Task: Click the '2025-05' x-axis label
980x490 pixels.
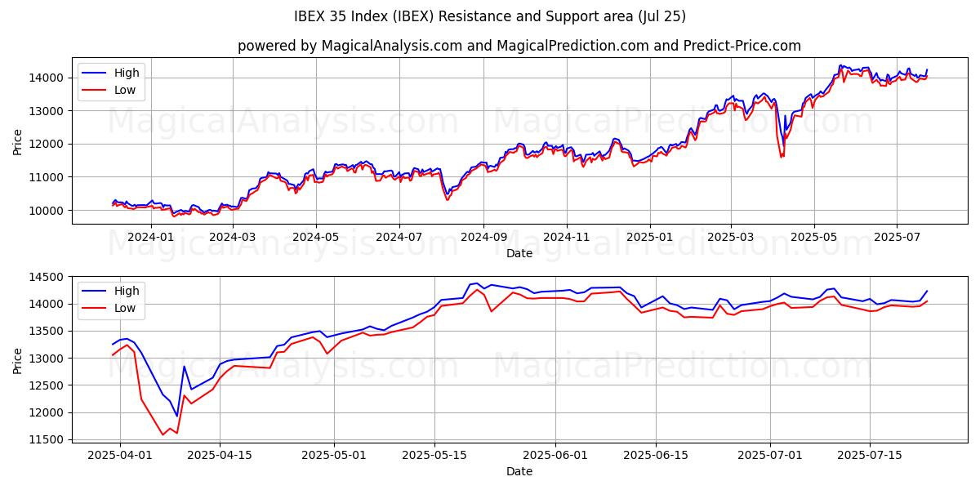Action: pos(814,237)
